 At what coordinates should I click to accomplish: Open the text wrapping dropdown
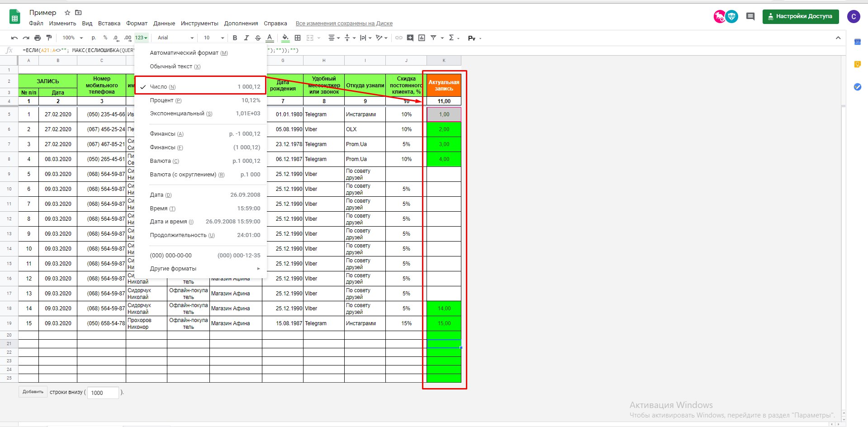[365, 38]
